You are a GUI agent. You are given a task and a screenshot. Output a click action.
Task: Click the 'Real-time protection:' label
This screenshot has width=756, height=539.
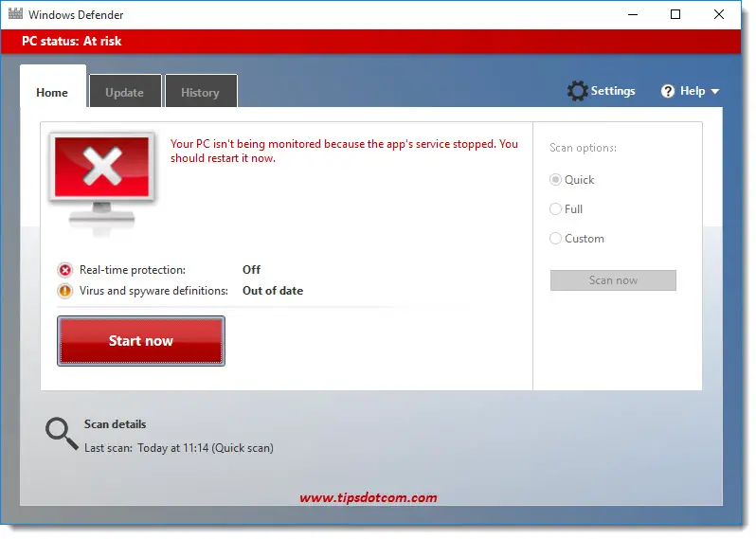132,270
